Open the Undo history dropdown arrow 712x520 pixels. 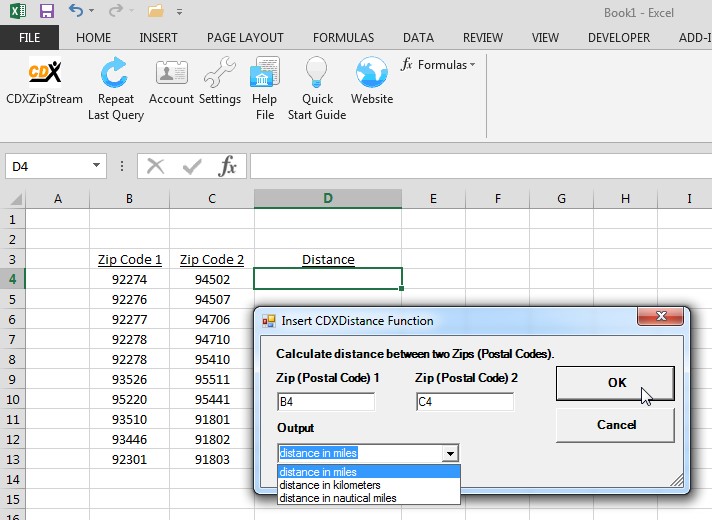click(x=92, y=11)
